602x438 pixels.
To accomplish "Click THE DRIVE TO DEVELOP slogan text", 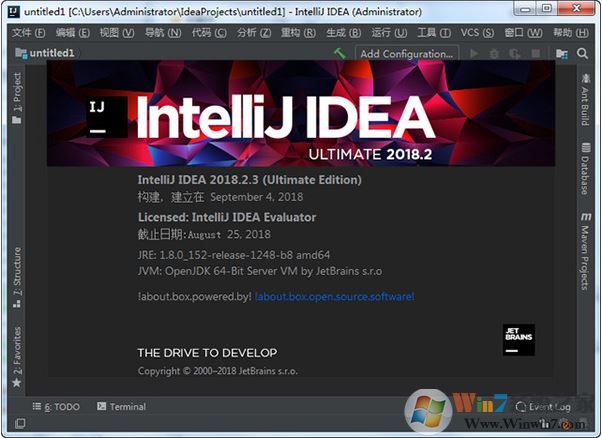I will (207, 353).
